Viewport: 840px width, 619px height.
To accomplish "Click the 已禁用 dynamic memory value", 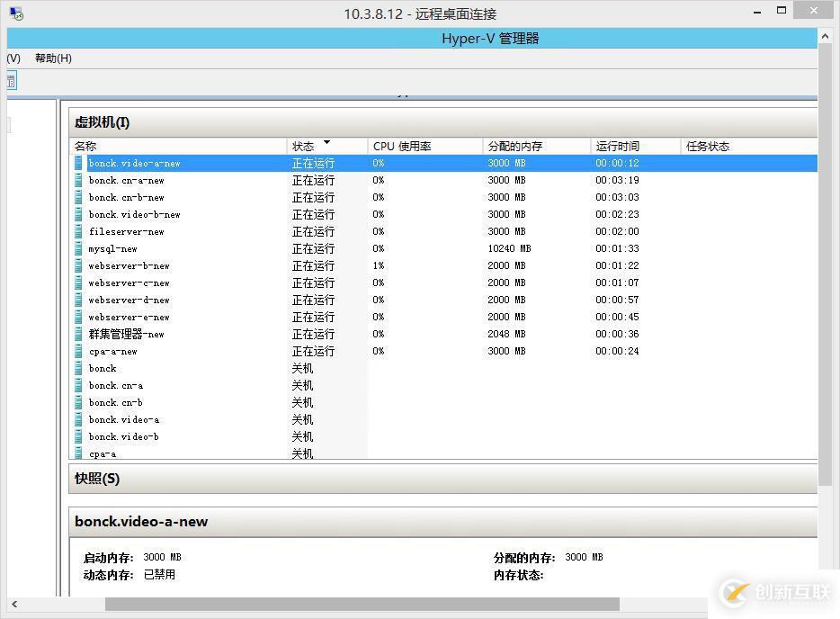I will [x=159, y=575].
